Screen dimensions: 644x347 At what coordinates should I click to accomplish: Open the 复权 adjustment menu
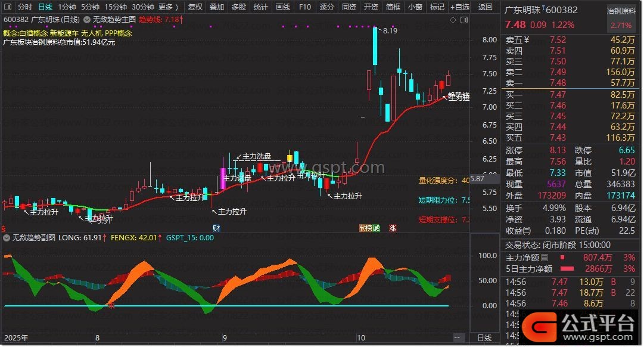coord(195,7)
